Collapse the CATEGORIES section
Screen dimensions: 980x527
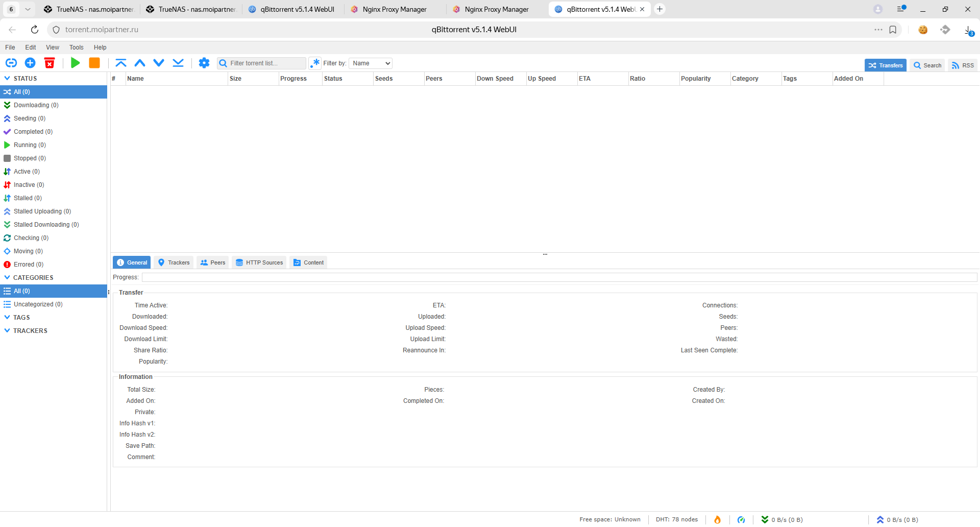pos(7,278)
